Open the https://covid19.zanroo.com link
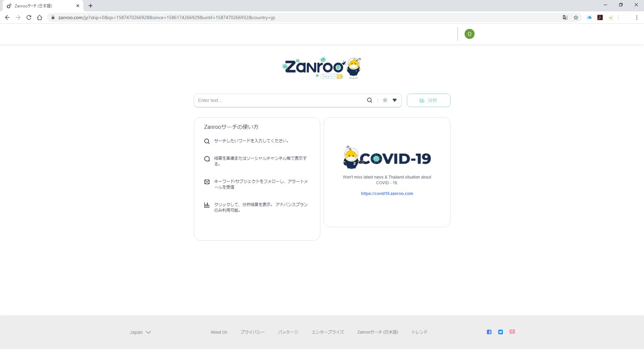The image size is (644, 349). (x=387, y=194)
